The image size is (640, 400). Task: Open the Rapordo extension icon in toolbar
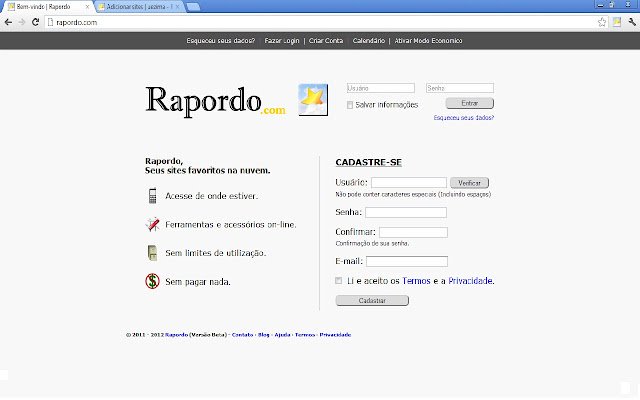617,22
